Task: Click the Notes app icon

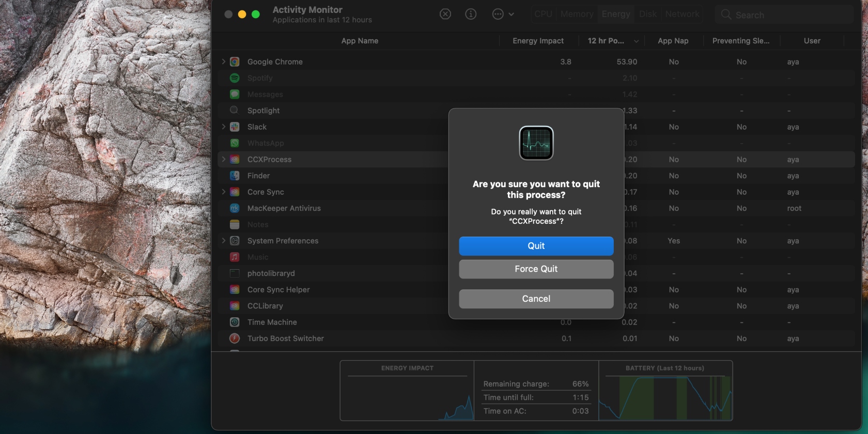Action: point(235,224)
